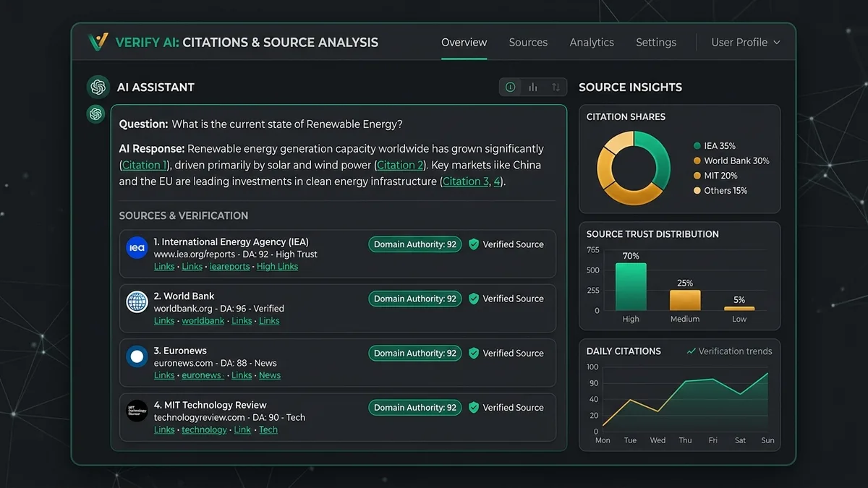Click the Low trust 5% bar
Image resolution: width=868 pixels, height=488 pixels.
(739, 309)
